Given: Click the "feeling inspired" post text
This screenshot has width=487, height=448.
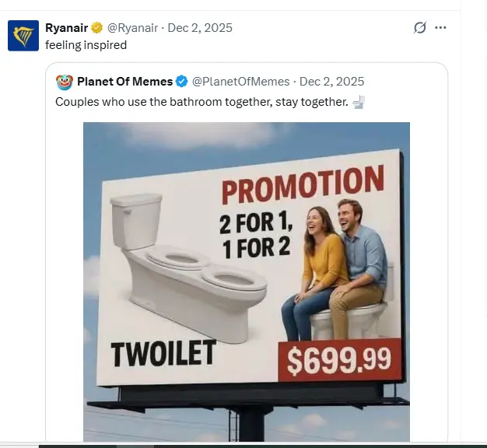Looking at the screenshot, I should pos(86,45).
